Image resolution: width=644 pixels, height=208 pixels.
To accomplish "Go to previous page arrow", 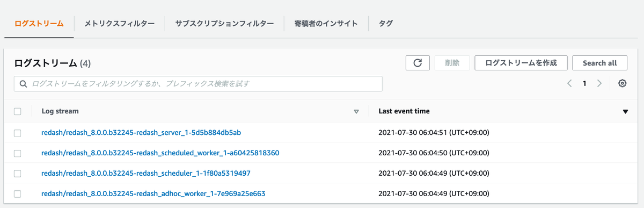I will [569, 83].
